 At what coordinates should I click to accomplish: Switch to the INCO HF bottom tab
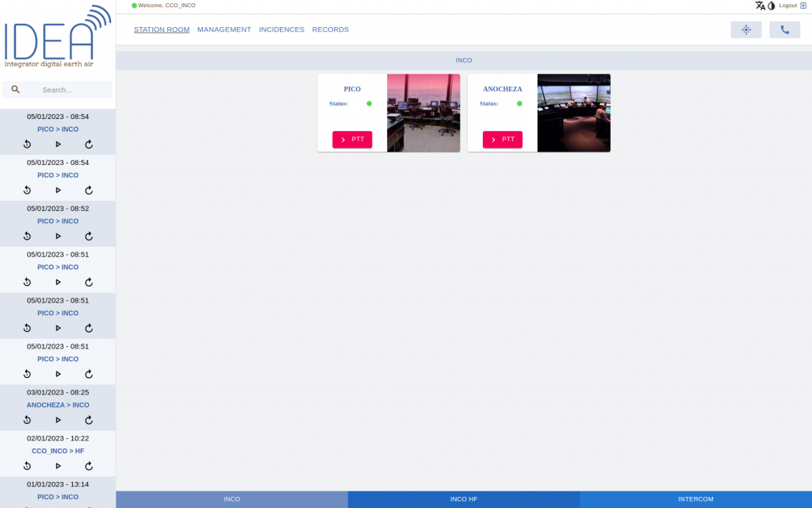463,499
